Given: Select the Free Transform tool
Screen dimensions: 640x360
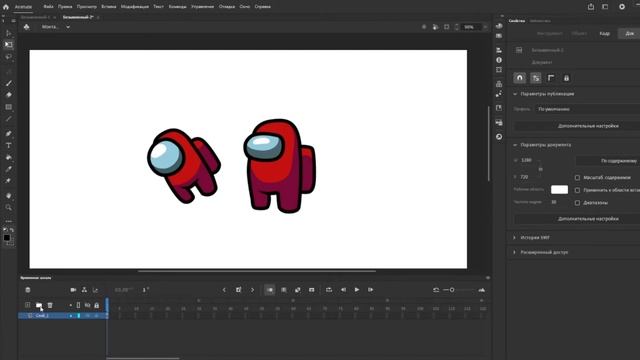Looking at the screenshot, I should pos(9,44).
